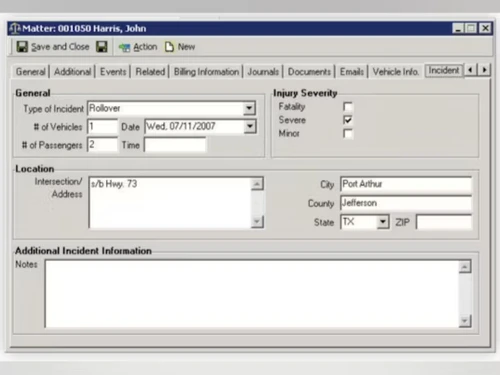Click the Action toolbar icon
The image size is (500, 375).
coord(125,47)
